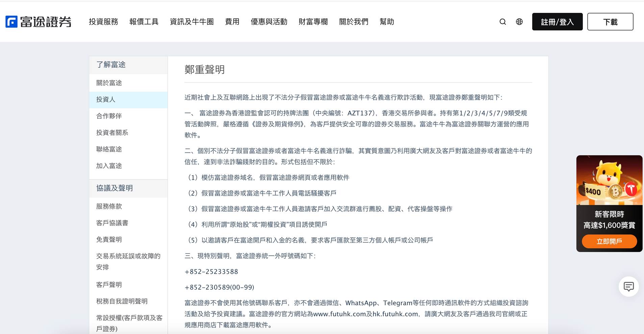Select 關於富途 in the sidebar
Image resolution: width=644 pixels, height=334 pixels.
coord(109,83)
